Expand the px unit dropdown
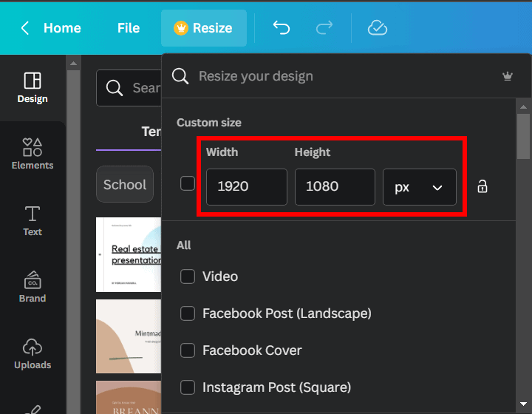532x414 pixels. 419,187
